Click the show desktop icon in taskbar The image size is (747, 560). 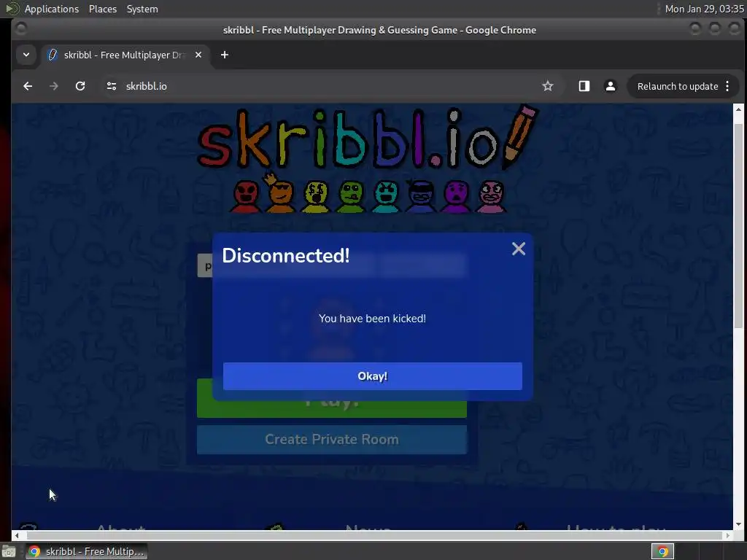click(x=9, y=551)
